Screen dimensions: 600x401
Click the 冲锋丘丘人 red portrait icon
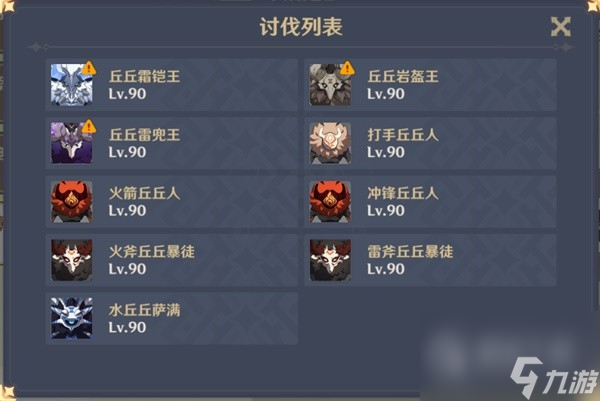coord(330,202)
